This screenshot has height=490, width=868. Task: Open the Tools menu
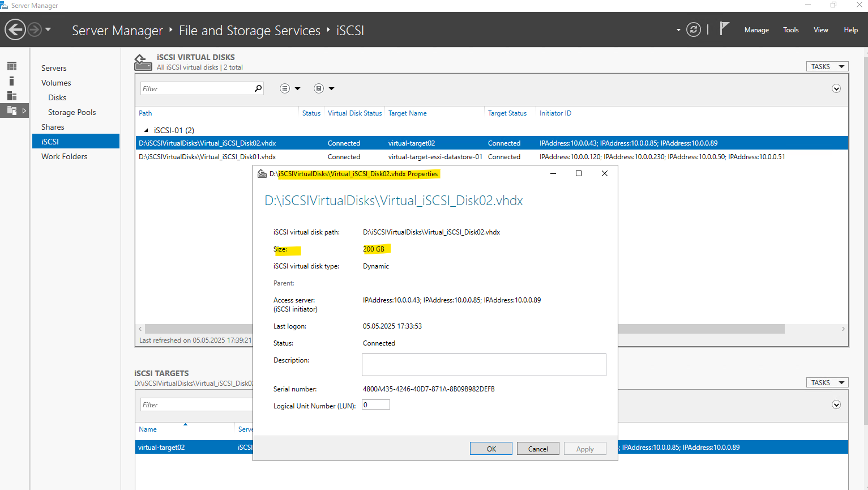(x=791, y=30)
